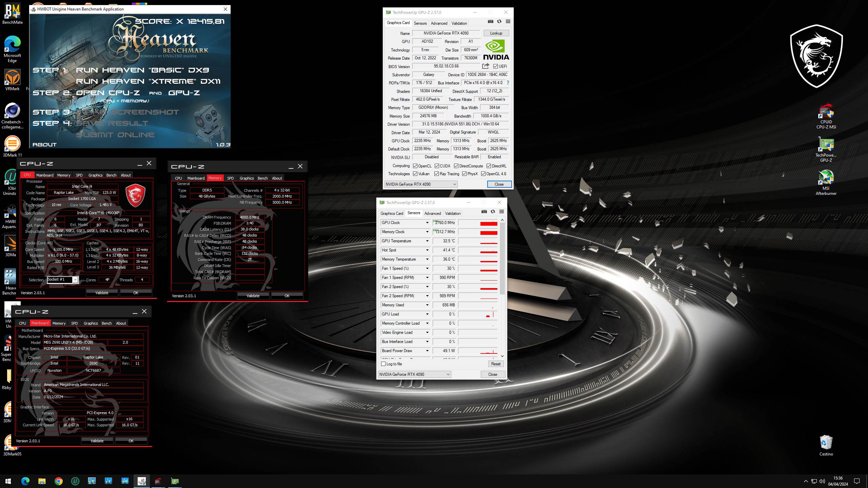Open hamburger menu in GPU-Z Sensors window

coord(501,211)
